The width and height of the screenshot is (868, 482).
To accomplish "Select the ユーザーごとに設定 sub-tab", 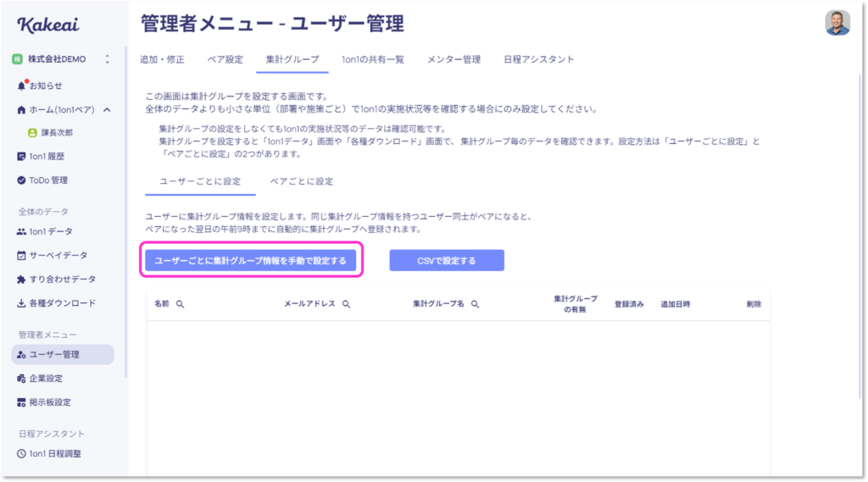I will click(x=200, y=181).
